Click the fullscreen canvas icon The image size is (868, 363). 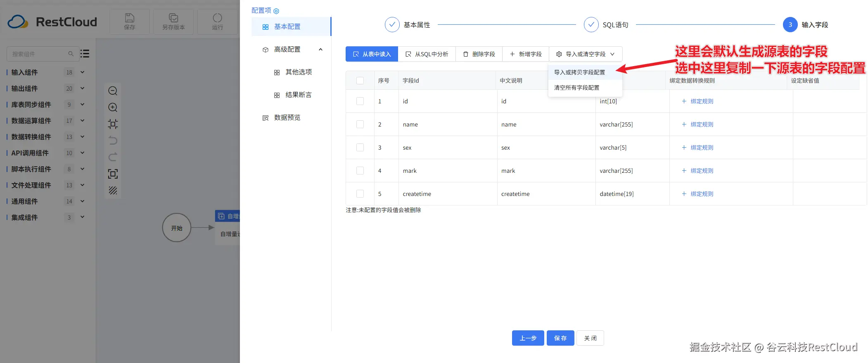click(x=113, y=174)
